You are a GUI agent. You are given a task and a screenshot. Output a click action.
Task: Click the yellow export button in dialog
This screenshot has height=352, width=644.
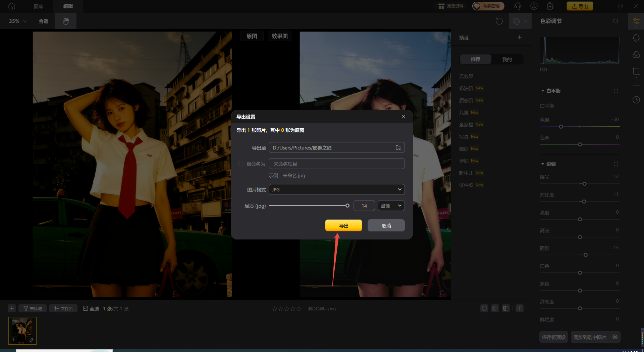(343, 226)
